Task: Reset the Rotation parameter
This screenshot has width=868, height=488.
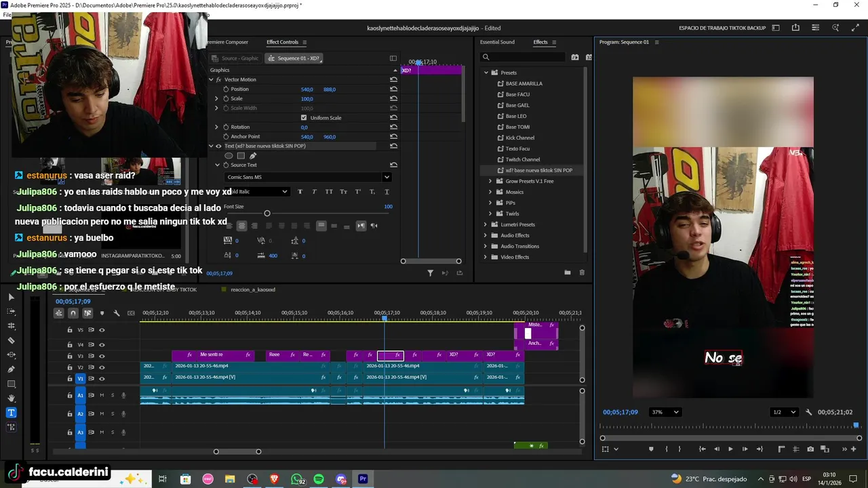Action: pyautogui.click(x=393, y=127)
